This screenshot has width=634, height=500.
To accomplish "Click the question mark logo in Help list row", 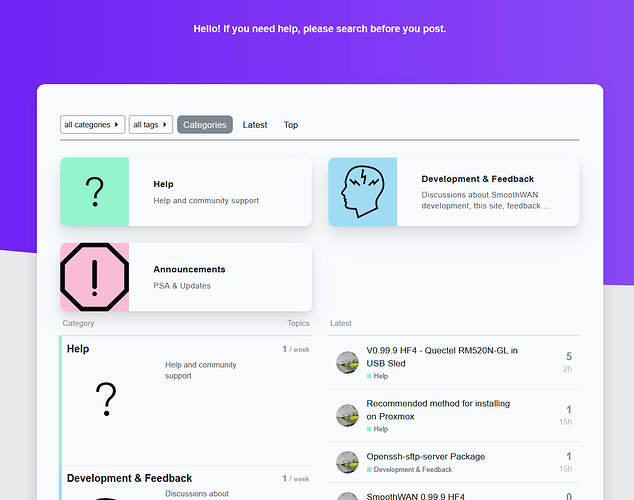I will pyautogui.click(x=106, y=399).
